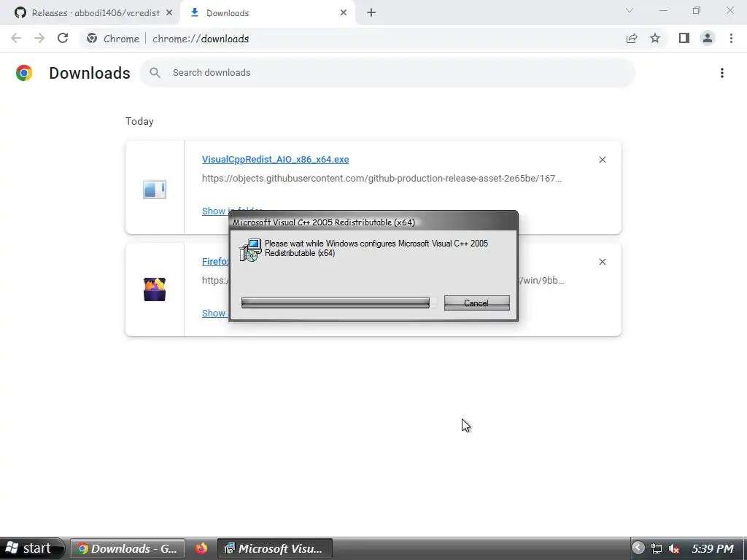Image resolution: width=747 pixels, height=560 pixels.
Task: Close the Releases abbodi1406/vcredist tab
Action: pos(169,13)
